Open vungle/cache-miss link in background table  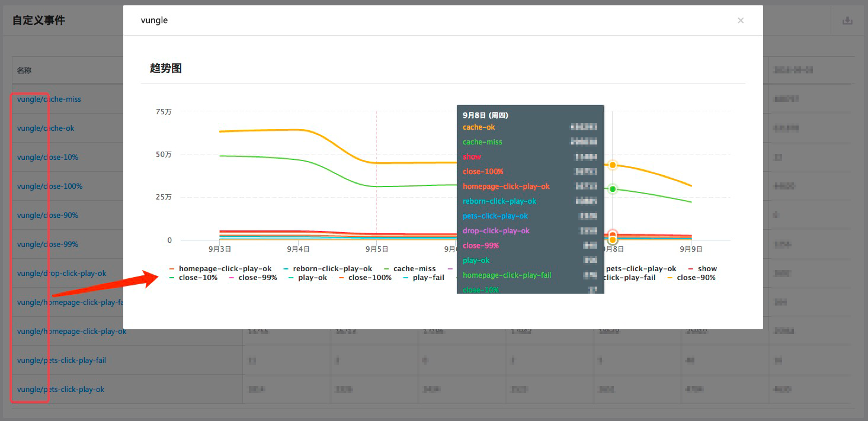point(49,99)
